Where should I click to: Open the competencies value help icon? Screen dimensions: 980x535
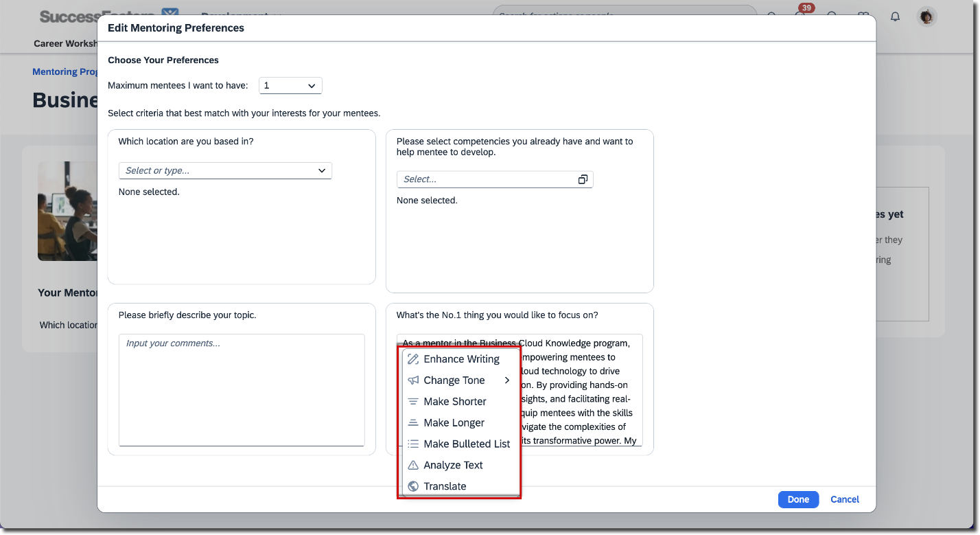[x=583, y=179]
